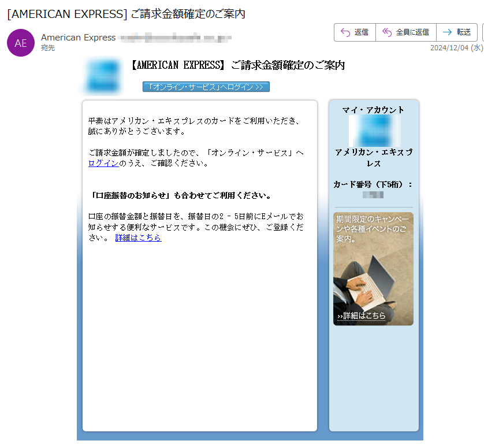This screenshot has width=484, height=448.
Task: Click the date 2024/12/04 (水)
Action: click(x=456, y=47)
